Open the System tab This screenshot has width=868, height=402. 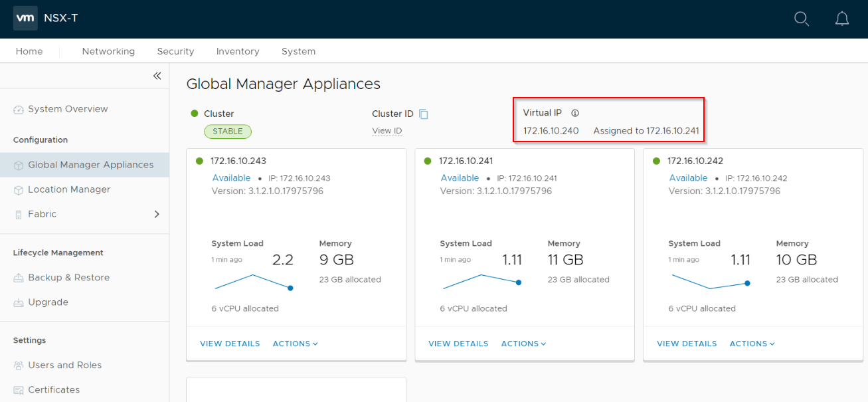coord(298,51)
